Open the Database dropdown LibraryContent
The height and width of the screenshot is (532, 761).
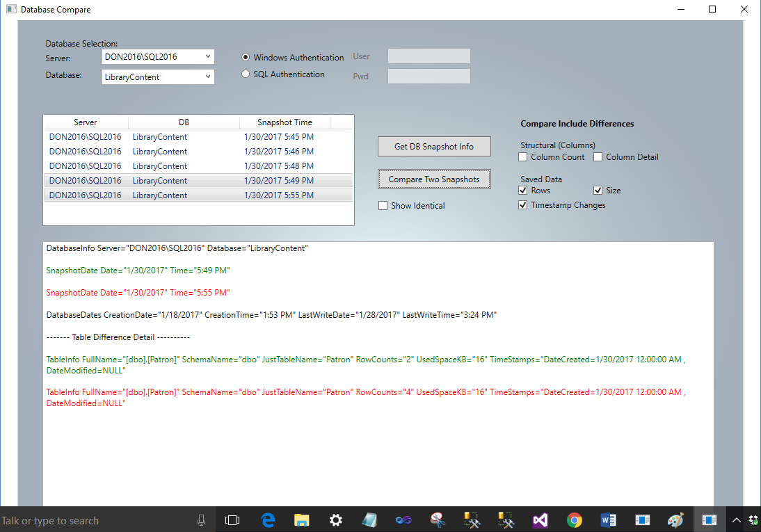[158, 76]
